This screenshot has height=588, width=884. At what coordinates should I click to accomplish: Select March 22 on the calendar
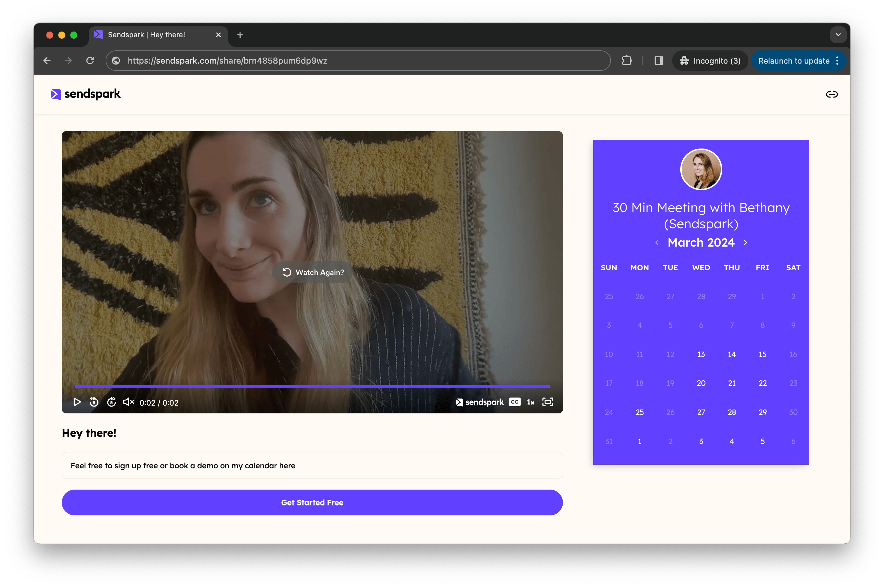click(762, 383)
